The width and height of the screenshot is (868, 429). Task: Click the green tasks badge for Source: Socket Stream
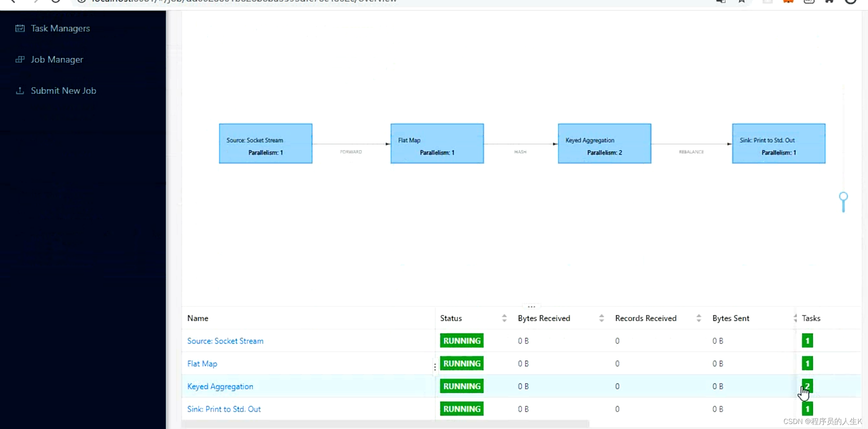(807, 341)
